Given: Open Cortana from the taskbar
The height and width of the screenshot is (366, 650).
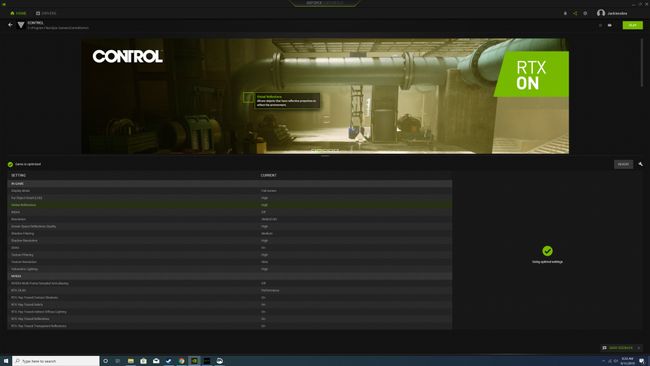Looking at the screenshot, I should click(x=105, y=361).
